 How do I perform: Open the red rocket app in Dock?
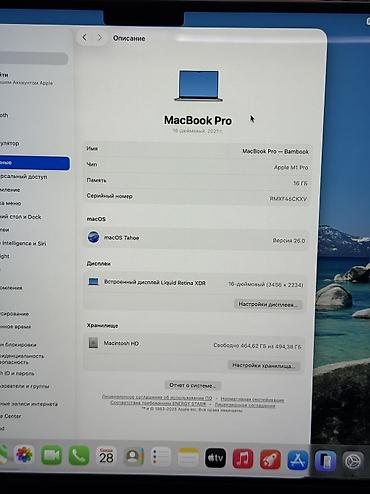[270, 459]
